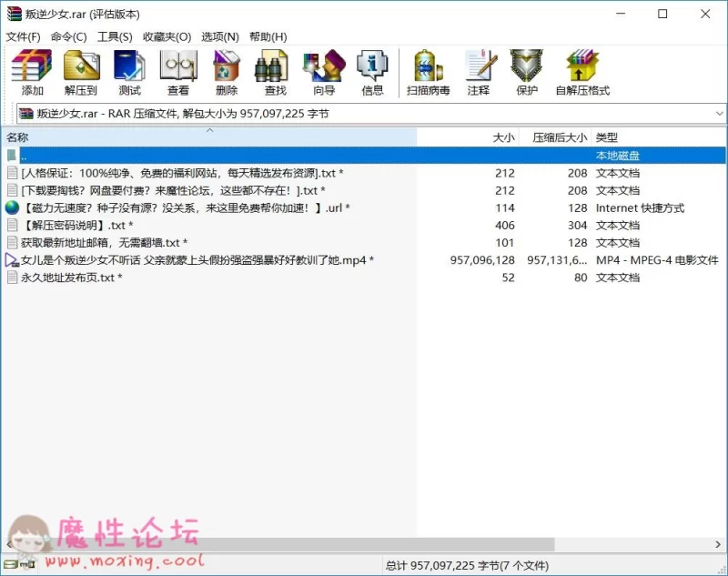Image resolution: width=728 pixels, height=576 pixels.
Task: Open the 工具(S) menu
Action: coord(115,36)
